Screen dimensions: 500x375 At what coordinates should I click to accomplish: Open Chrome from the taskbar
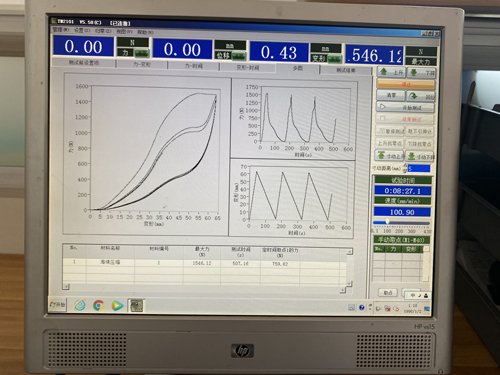coord(98,305)
